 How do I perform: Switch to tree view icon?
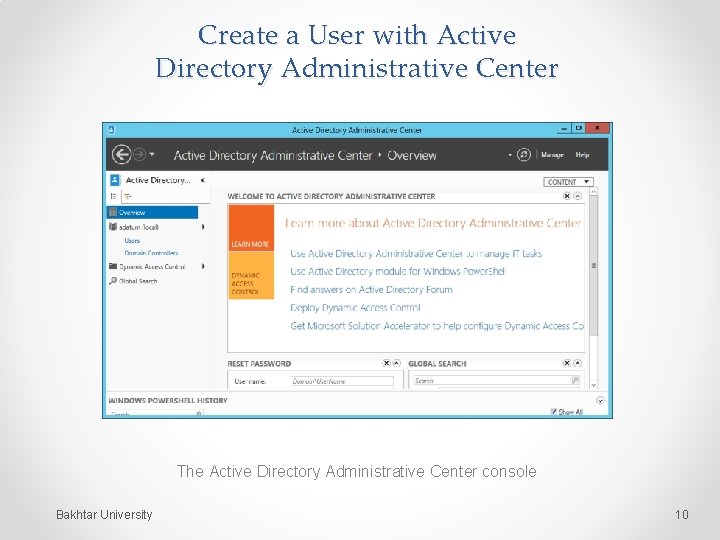[128, 197]
